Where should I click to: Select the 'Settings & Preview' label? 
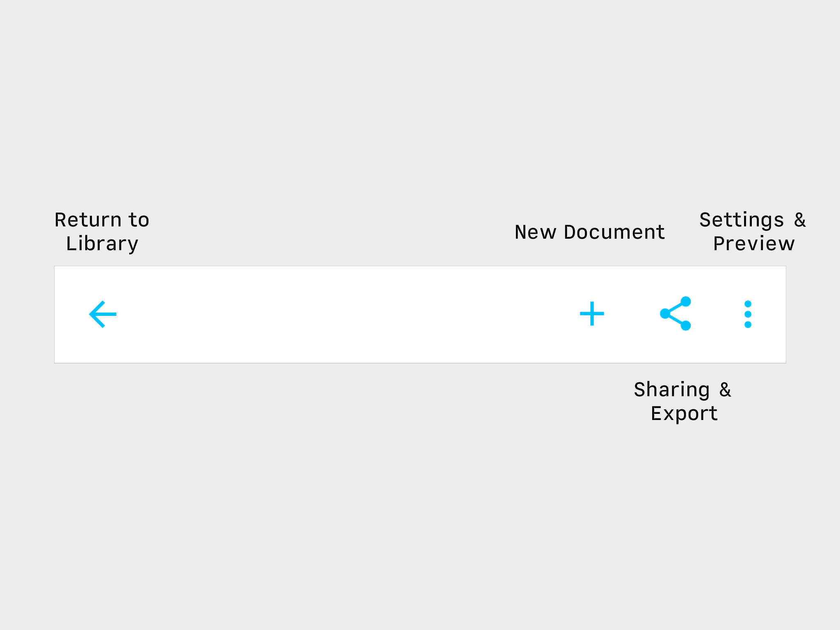(753, 232)
